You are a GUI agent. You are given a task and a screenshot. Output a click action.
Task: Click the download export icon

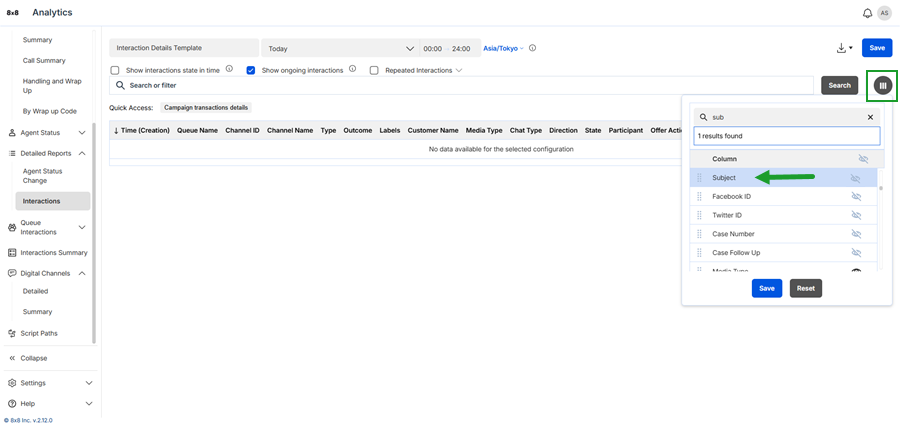pyautogui.click(x=842, y=48)
